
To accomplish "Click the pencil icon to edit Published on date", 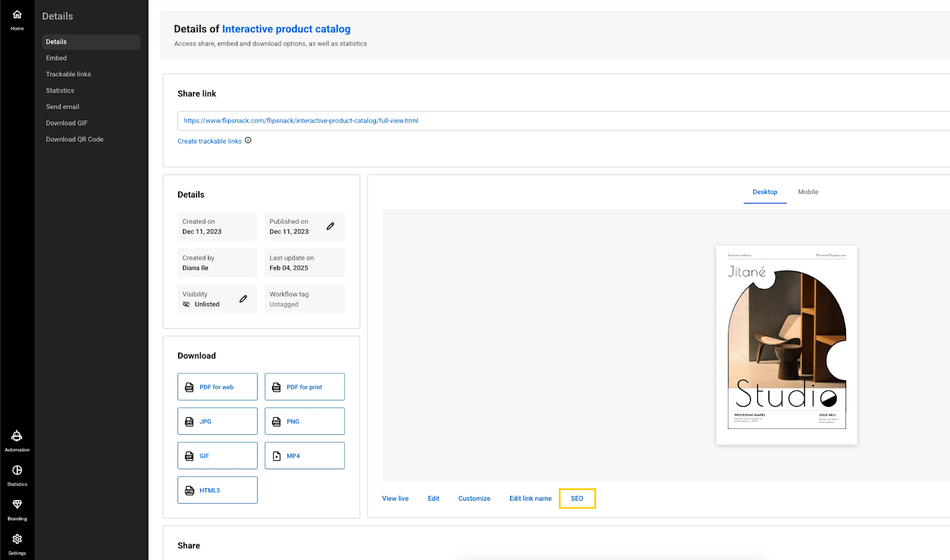I will pos(331,225).
